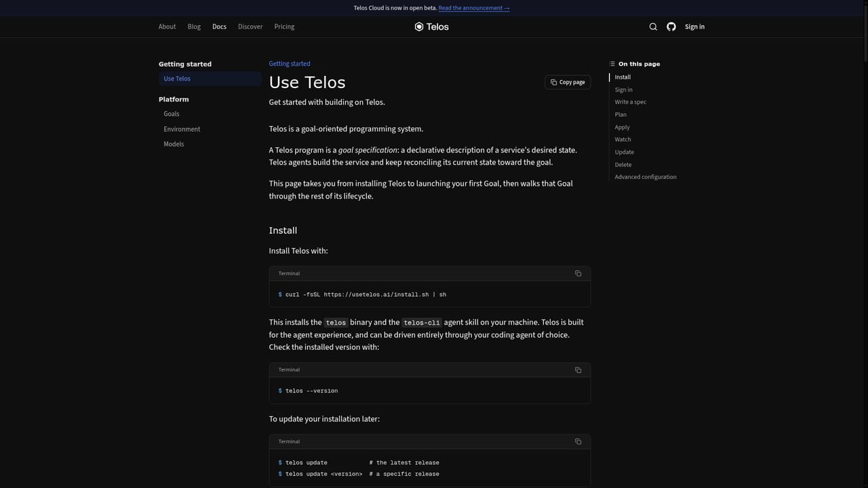Click the Sign in button
Screen dimensions: 868x488
[x=694, y=26]
